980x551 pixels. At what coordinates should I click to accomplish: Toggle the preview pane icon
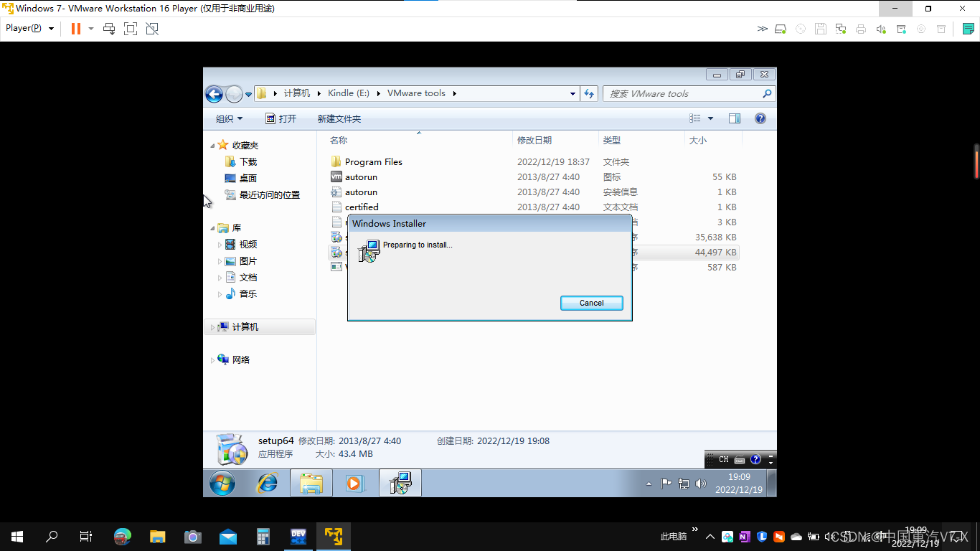735,118
